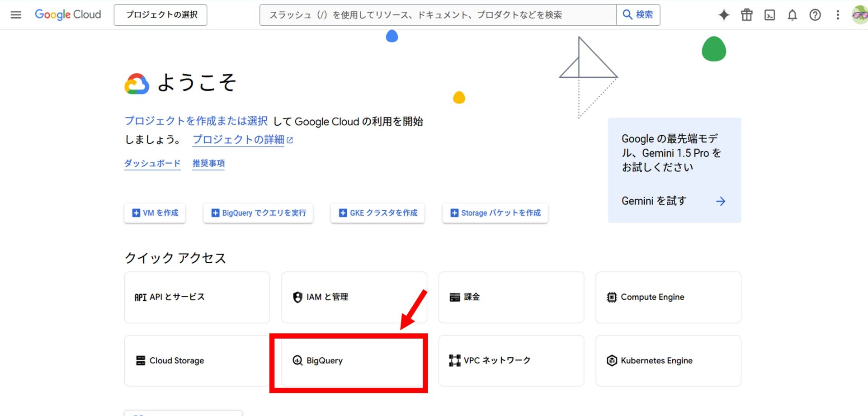Click the ようこそ welcome heading
This screenshot has height=416, width=868.
197,83
